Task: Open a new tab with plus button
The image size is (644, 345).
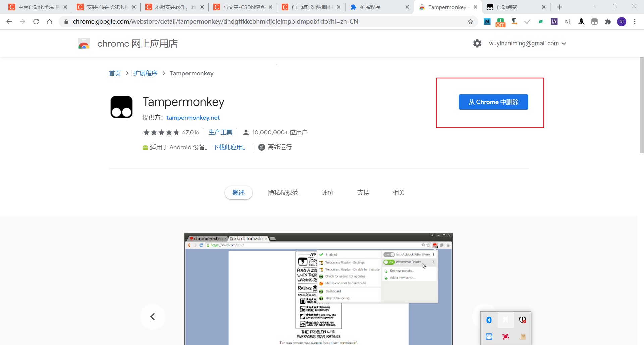Action: tap(559, 7)
